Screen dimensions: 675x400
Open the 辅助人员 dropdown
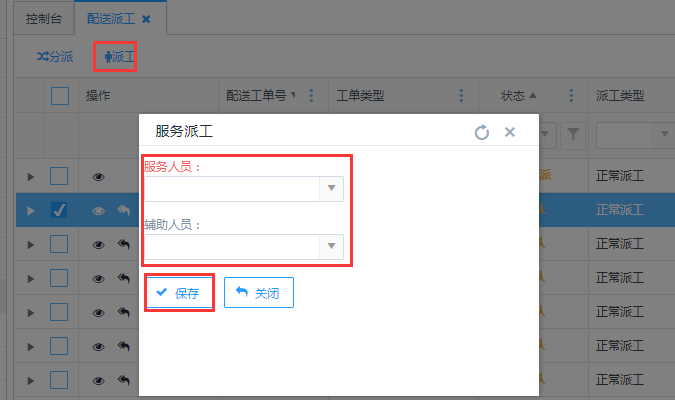(331, 246)
